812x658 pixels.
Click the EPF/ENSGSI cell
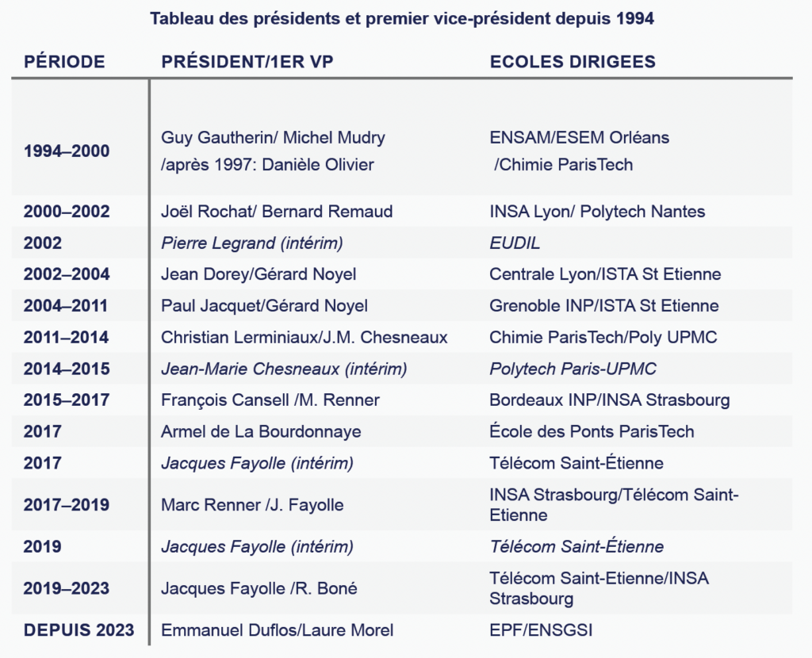(541, 630)
